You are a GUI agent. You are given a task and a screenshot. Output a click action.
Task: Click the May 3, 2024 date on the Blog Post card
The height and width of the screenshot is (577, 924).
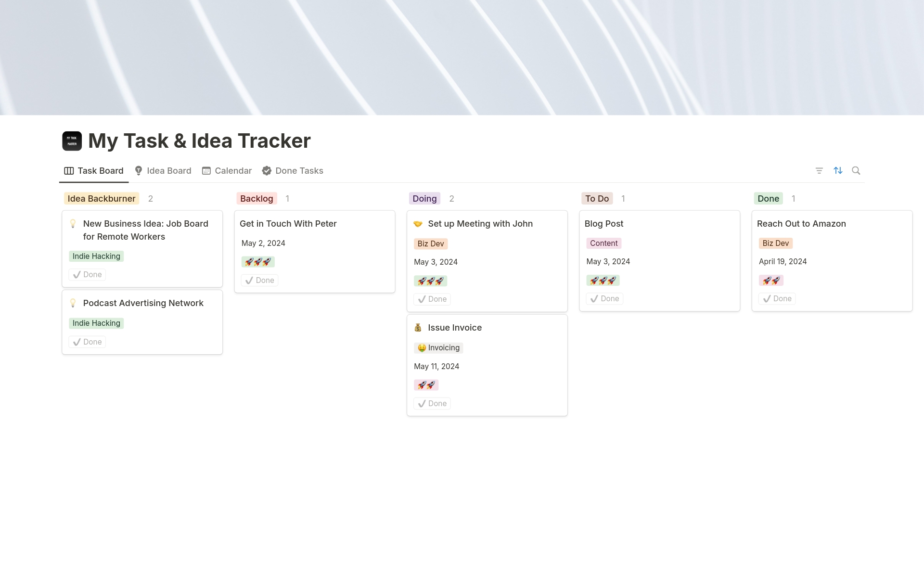[x=608, y=262]
